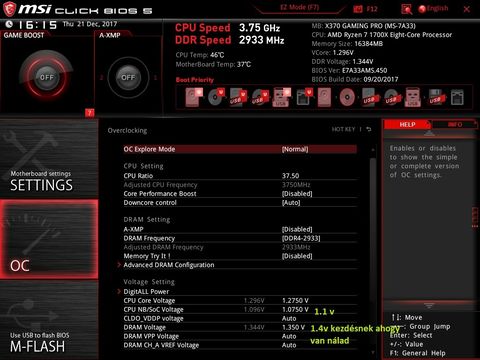This screenshot has width=480, height=360.
Task: Click the Boot Priority label
Action: (195, 80)
